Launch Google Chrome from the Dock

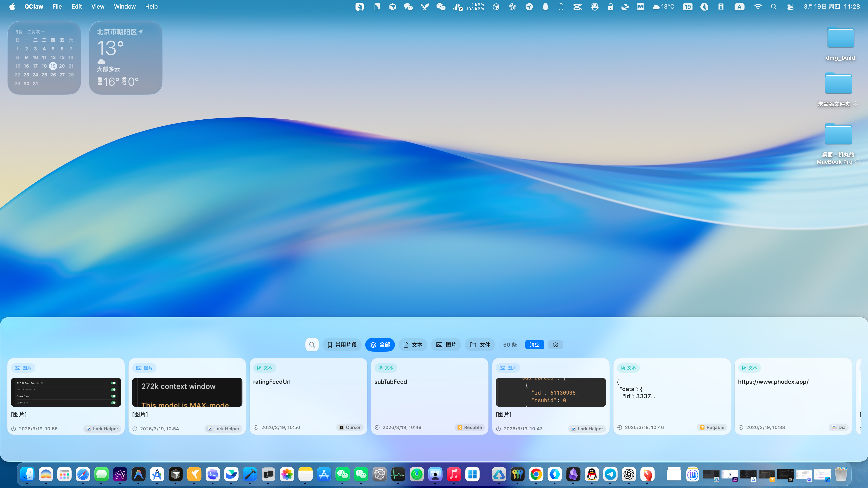click(536, 474)
